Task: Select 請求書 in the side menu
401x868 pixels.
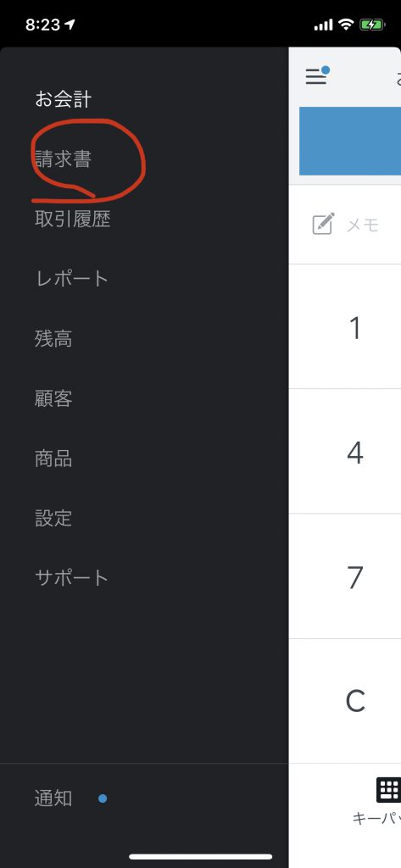Action: pyautogui.click(x=63, y=159)
